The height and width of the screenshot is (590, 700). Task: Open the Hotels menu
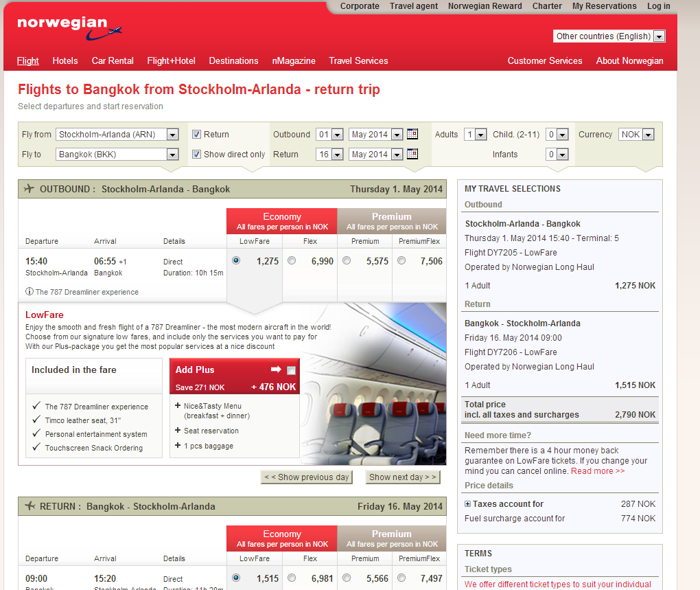65,60
